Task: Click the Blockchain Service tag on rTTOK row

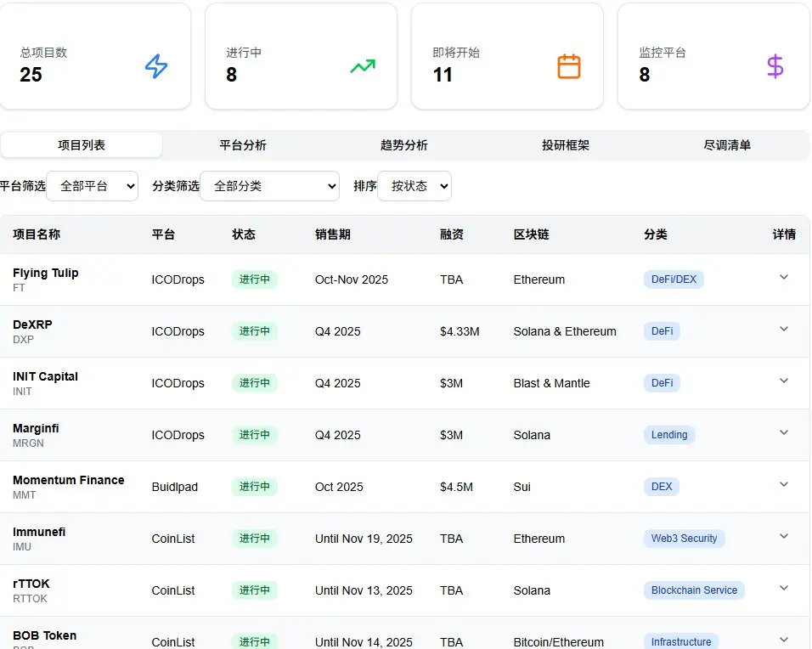Action: [x=694, y=590]
